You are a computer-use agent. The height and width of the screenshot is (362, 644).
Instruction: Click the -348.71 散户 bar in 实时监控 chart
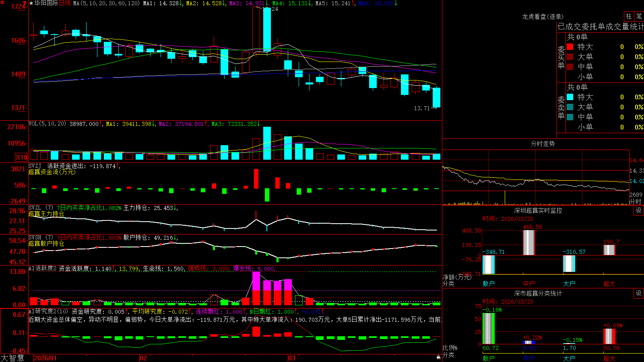pos(489,264)
